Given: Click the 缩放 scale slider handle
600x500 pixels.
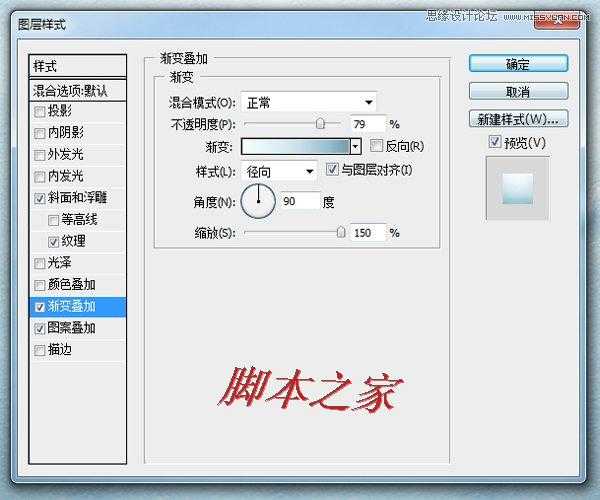Looking at the screenshot, I should 341,232.
